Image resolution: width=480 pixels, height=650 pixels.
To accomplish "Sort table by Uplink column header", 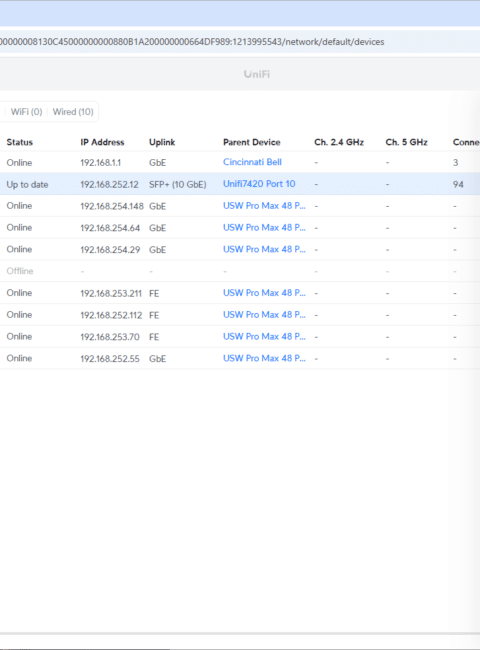I will coord(162,142).
